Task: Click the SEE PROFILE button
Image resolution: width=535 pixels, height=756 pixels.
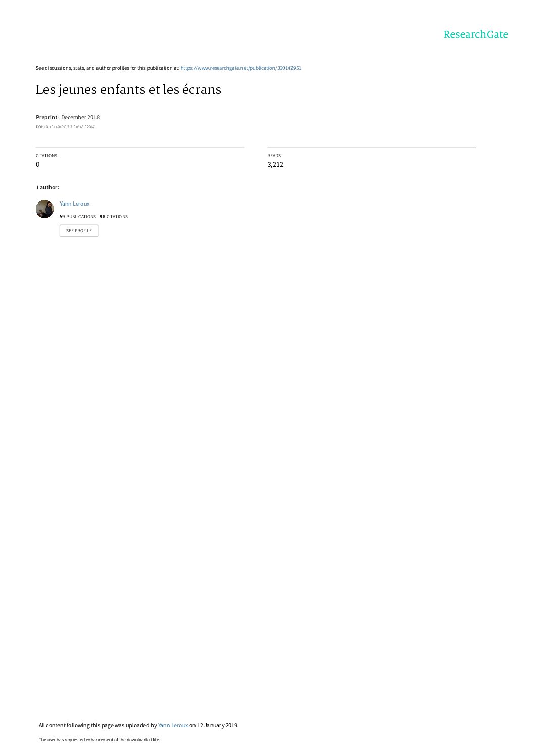Action: click(x=79, y=231)
